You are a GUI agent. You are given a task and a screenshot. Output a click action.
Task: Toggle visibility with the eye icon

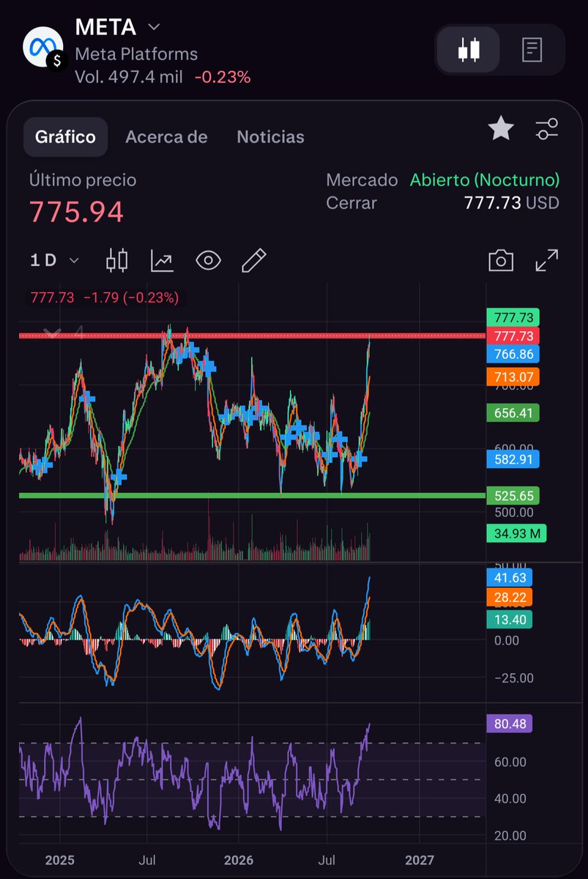(209, 260)
